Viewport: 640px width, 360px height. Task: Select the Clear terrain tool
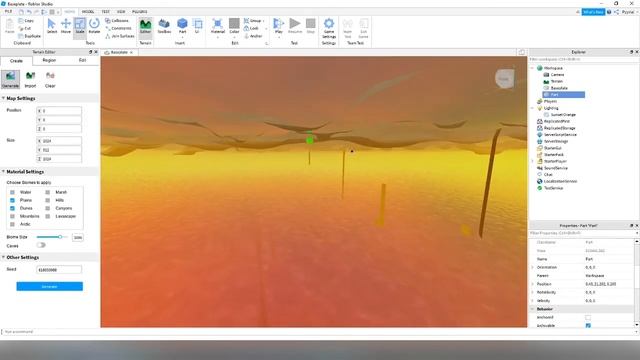tap(50, 79)
